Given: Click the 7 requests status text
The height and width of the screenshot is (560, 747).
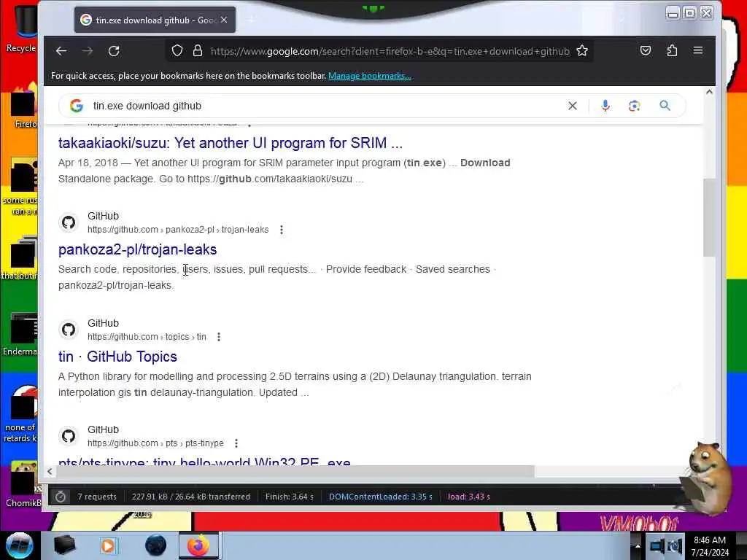Looking at the screenshot, I should [97, 497].
